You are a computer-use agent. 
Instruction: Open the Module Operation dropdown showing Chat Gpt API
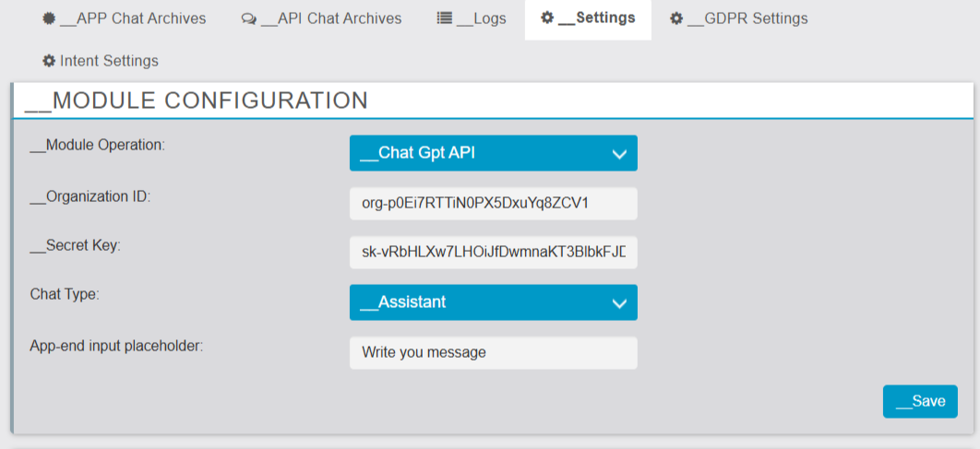click(480, 153)
